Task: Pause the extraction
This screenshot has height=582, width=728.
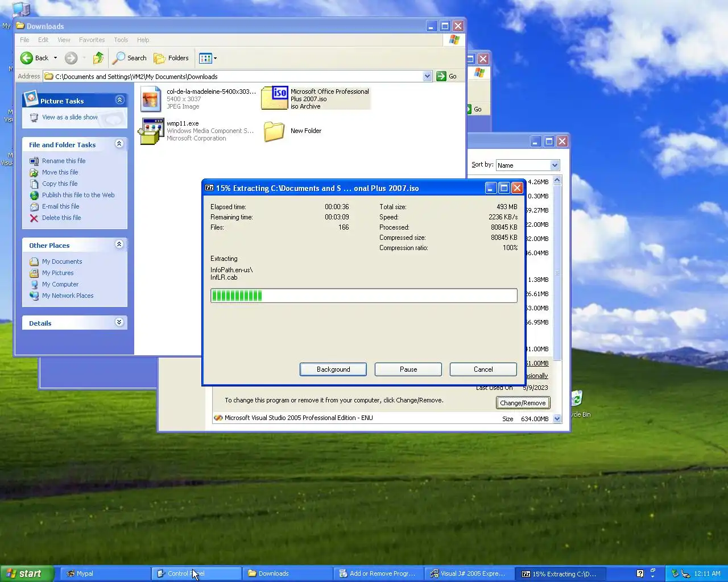Action: pyautogui.click(x=408, y=369)
